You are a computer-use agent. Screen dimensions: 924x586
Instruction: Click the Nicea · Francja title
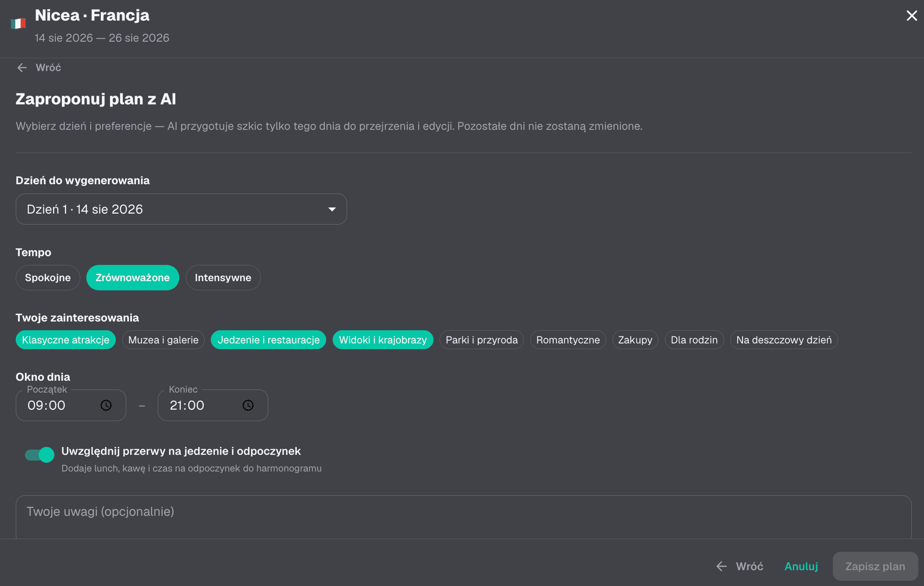tap(92, 15)
